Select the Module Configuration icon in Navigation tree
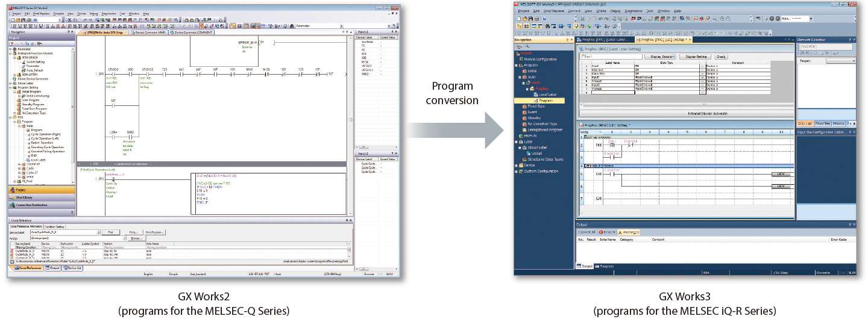This screenshot has width=868, height=319. (523, 59)
